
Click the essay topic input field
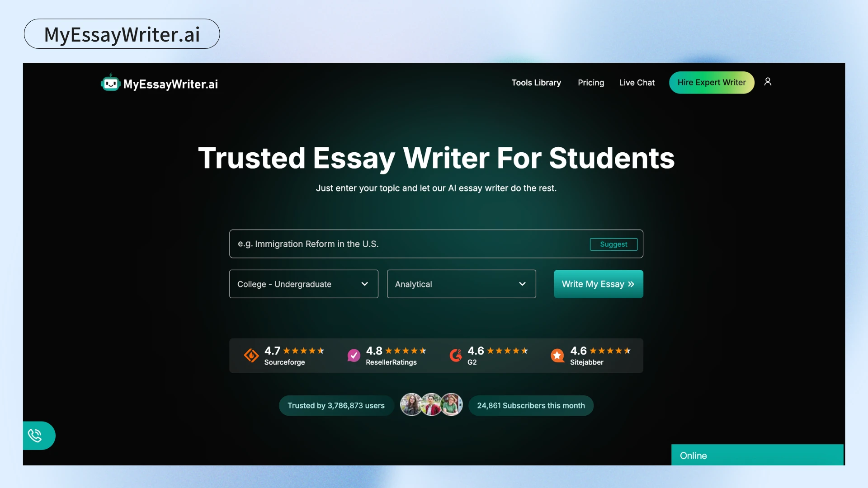click(407, 244)
